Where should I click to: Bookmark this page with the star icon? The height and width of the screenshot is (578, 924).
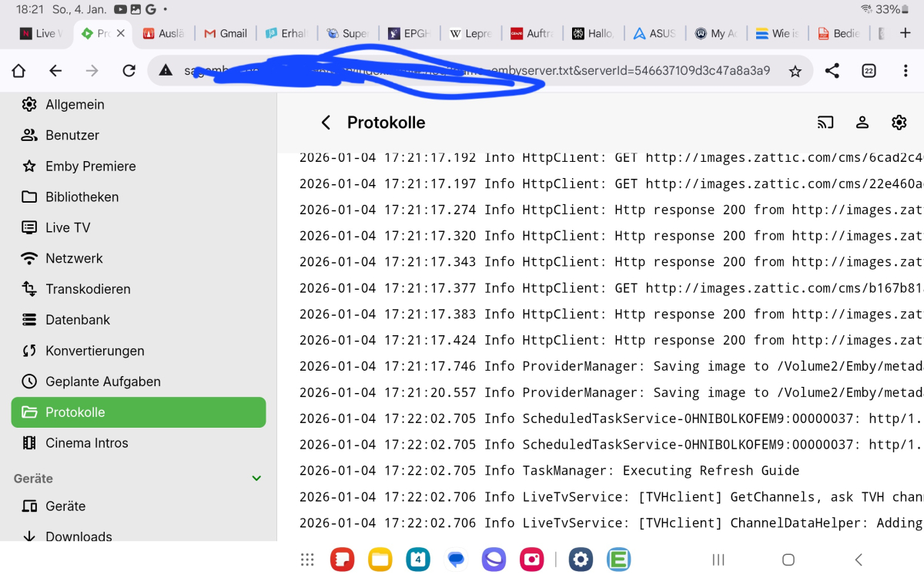795,70
